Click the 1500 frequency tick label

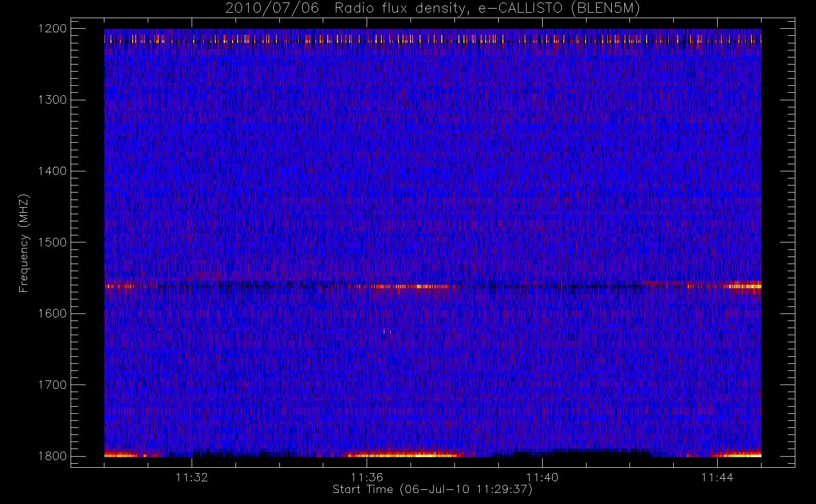tap(52, 242)
